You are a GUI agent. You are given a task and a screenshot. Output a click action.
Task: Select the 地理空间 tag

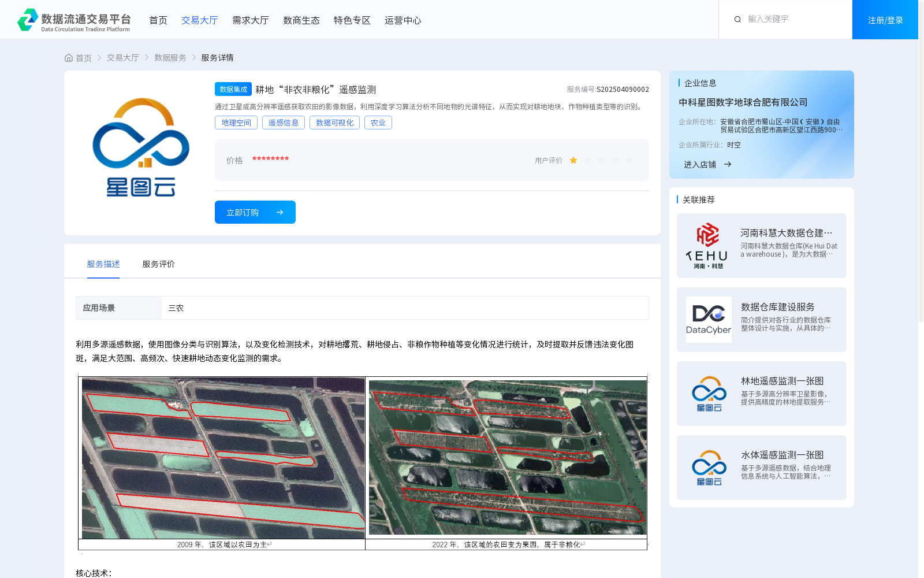coord(236,123)
